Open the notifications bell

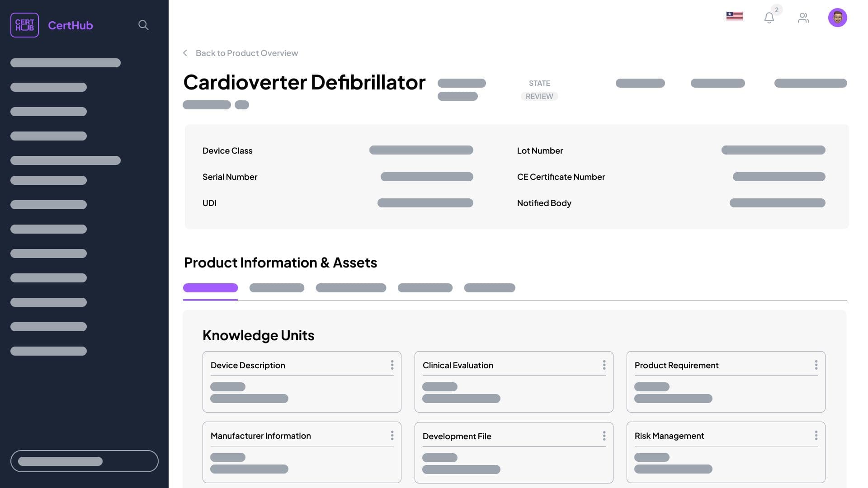[769, 18]
